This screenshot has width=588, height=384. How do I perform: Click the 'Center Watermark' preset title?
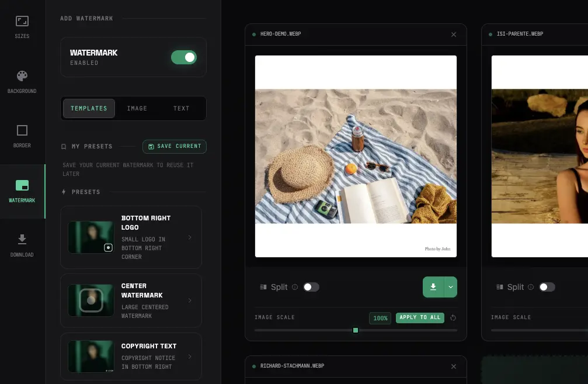pos(142,290)
